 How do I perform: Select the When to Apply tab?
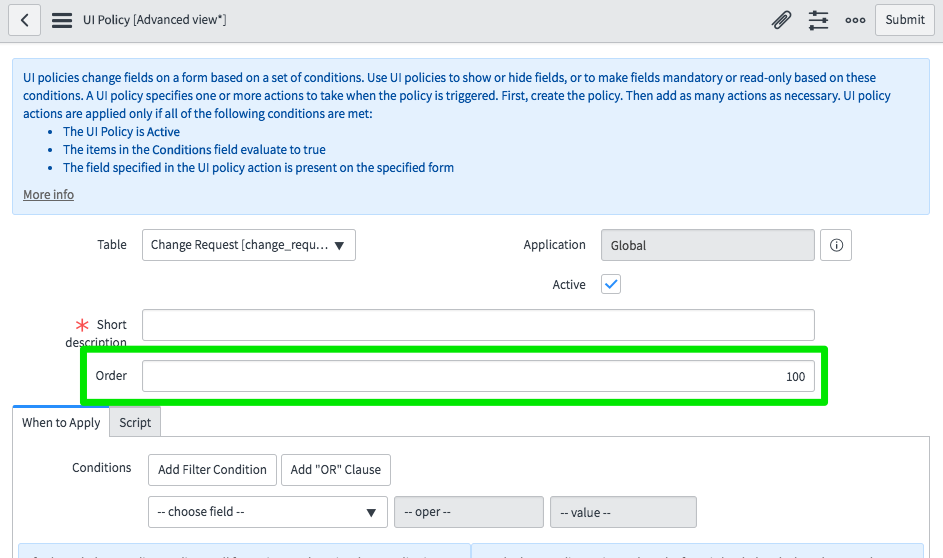(x=61, y=422)
